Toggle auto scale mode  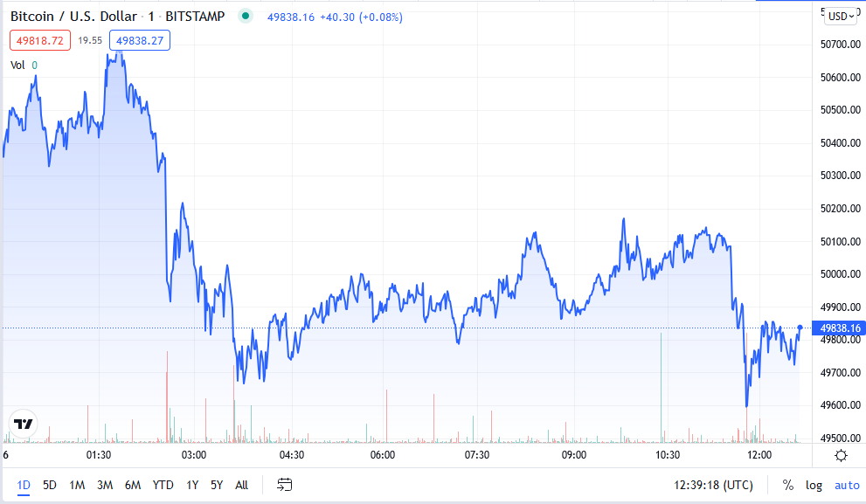coord(846,485)
